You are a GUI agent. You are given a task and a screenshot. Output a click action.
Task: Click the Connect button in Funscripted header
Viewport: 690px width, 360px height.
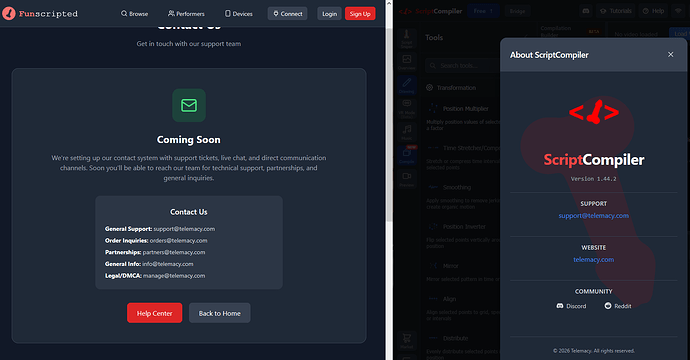[287, 14]
